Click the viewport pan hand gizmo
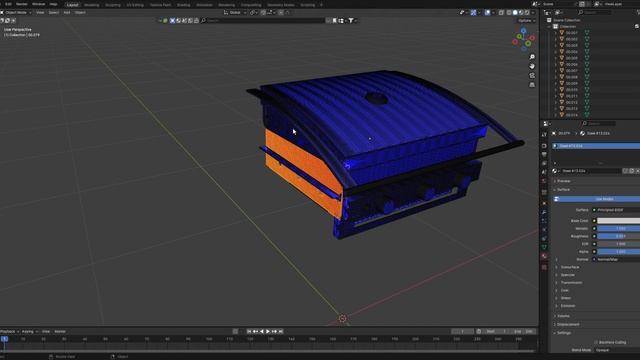Screen dimensions: 640x360 (x=532, y=66)
